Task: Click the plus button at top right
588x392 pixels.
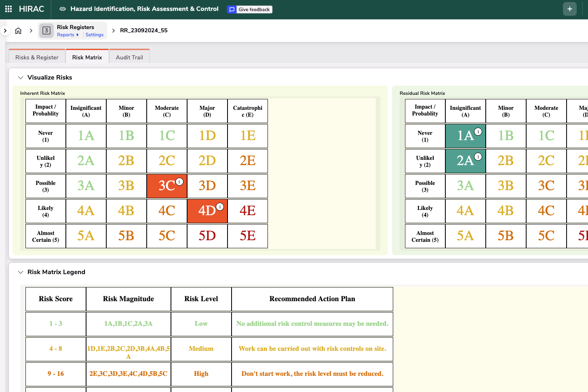Action: 569,8
